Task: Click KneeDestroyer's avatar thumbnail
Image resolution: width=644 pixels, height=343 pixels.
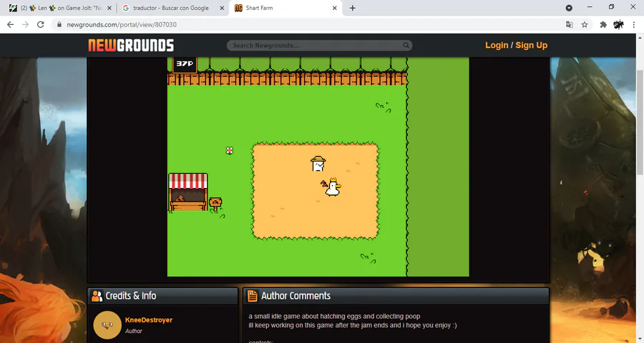Action: pos(107,325)
